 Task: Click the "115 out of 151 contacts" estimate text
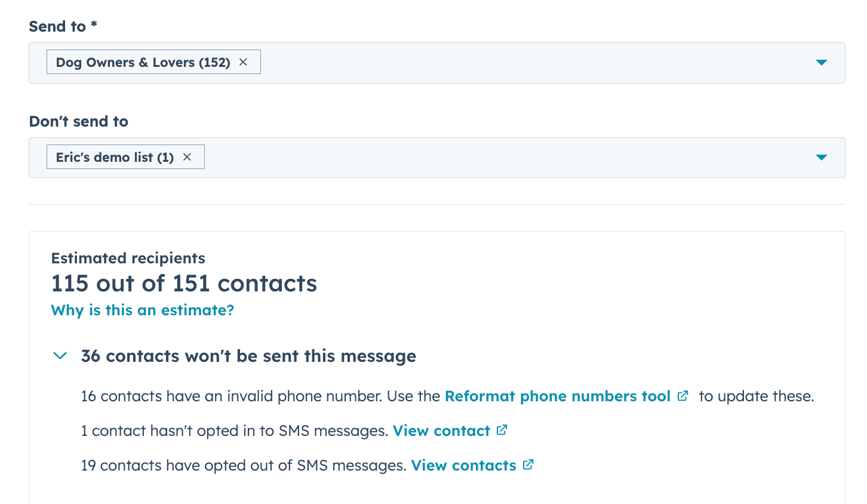(184, 283)
